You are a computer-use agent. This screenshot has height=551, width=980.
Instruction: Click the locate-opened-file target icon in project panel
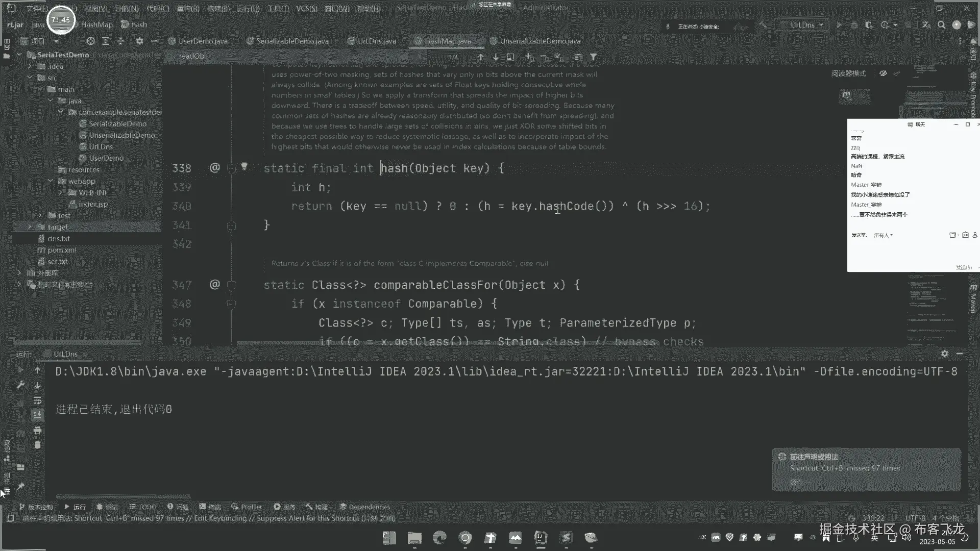90,41
